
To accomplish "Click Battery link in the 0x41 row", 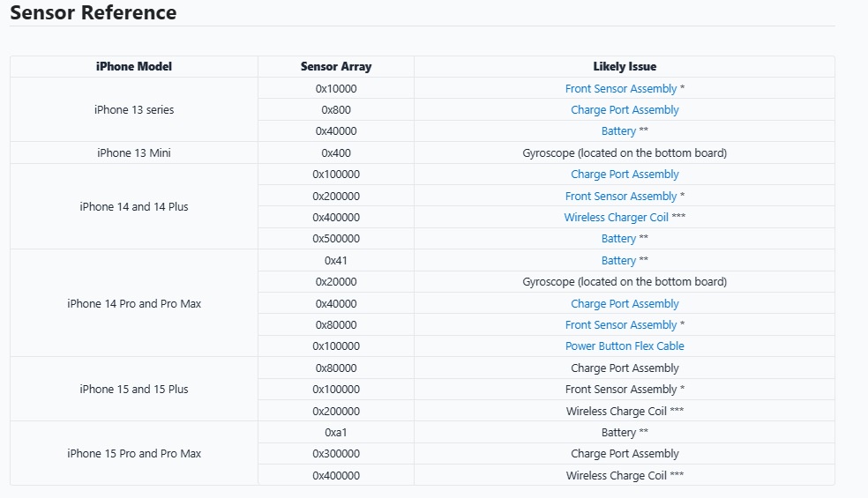I will [618, 261].
